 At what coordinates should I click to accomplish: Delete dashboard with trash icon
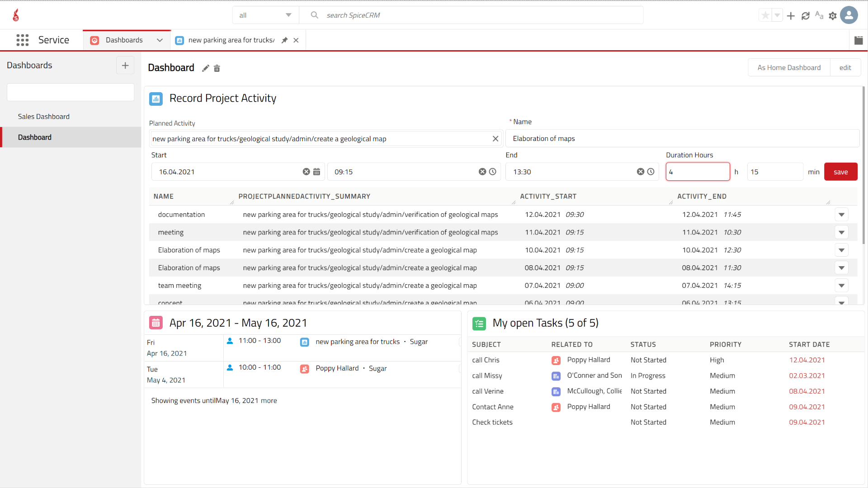pyautogui.click(x=217, y=68)
